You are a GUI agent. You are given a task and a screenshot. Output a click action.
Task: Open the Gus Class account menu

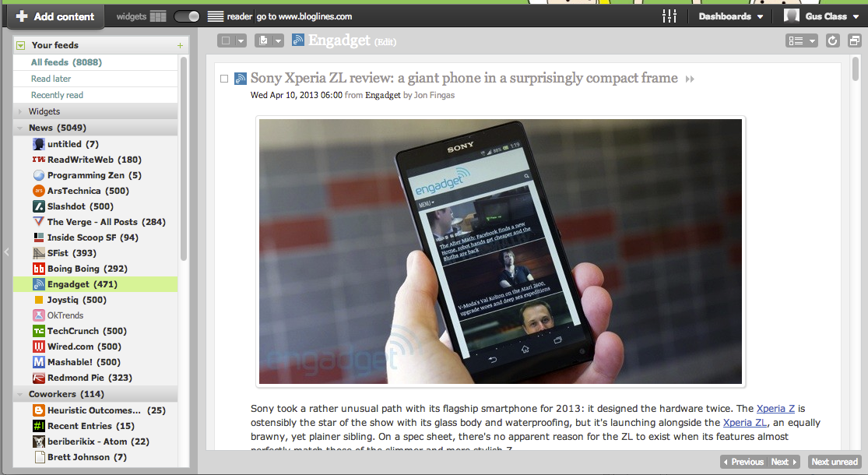click(x=831, y=16)
